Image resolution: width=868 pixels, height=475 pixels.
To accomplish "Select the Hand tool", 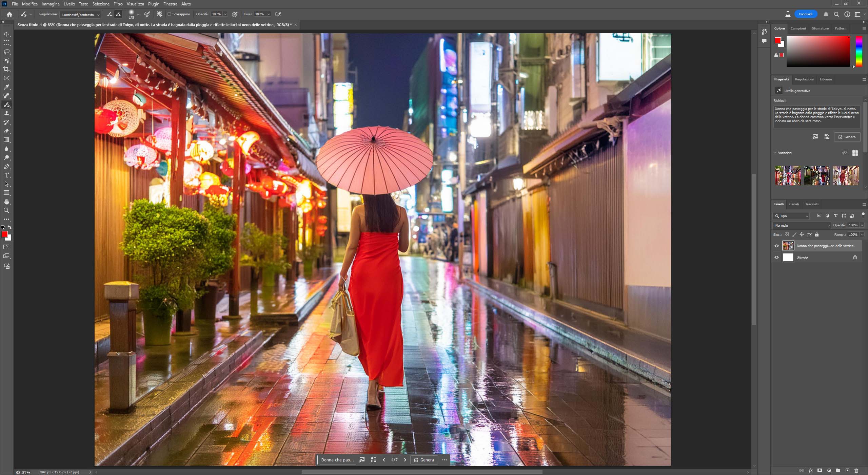I will [6, 202].
